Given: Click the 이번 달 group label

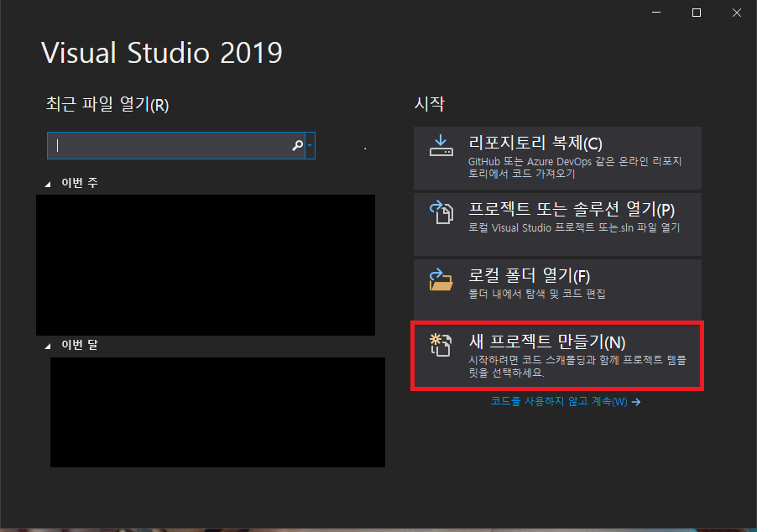Looking at the screenshot, I should click(x=80, y=345).
